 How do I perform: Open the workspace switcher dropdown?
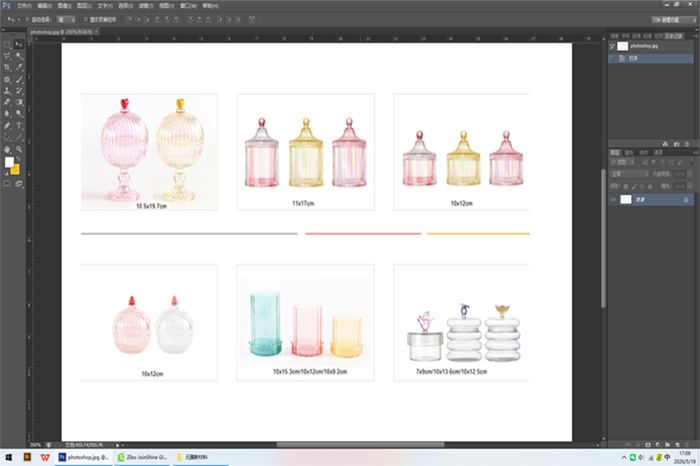(673, 20)
